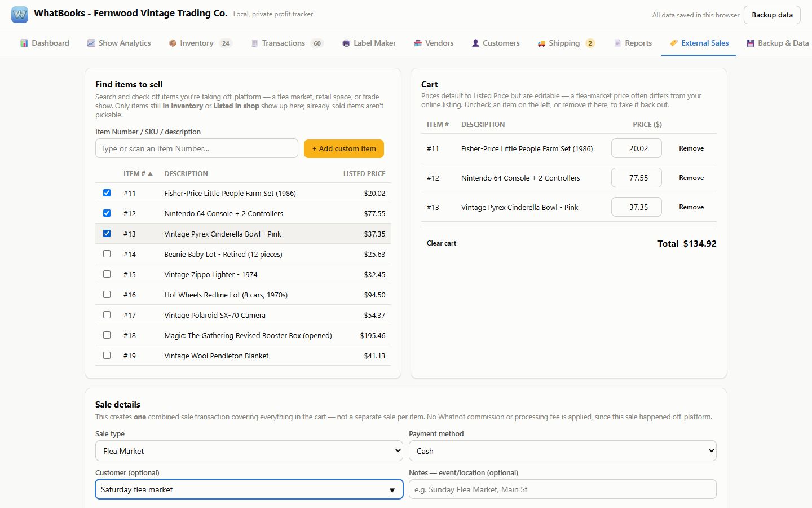Edit price field for Fisher-Price Farm Set

point(637,148)
